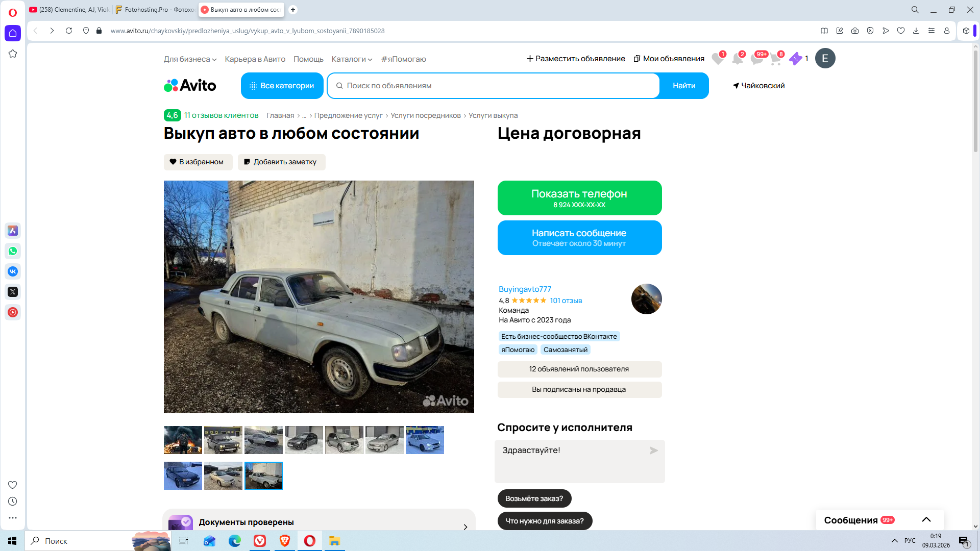The width and height of the screenshot is (980, 551).
Task: Open WhatsApp in Opera sidebar
Action: tap(13, 251)
